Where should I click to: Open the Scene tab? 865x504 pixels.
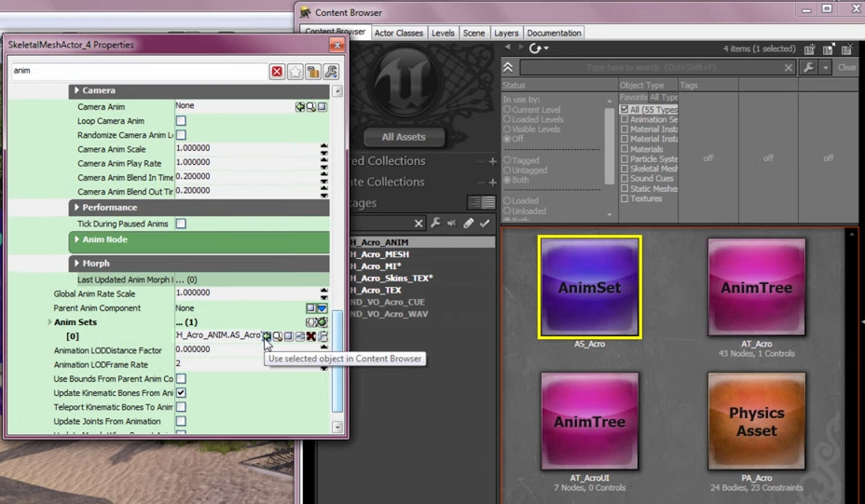point(474,34)
